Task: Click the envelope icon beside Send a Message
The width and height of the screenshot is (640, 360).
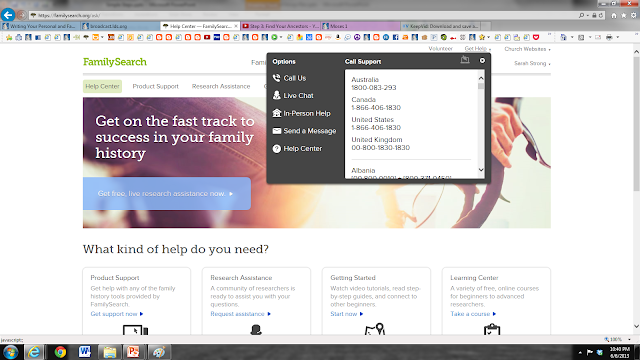Action: 277,131
